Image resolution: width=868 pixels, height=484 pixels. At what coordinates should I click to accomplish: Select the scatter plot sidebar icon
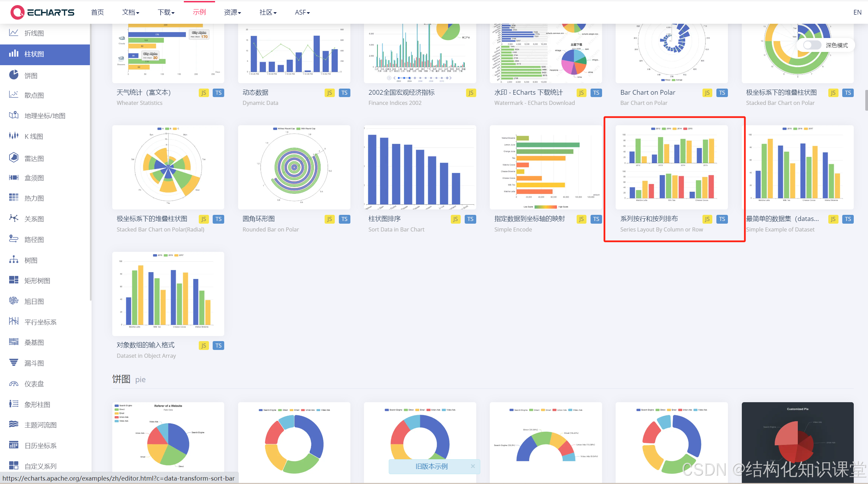14,95
